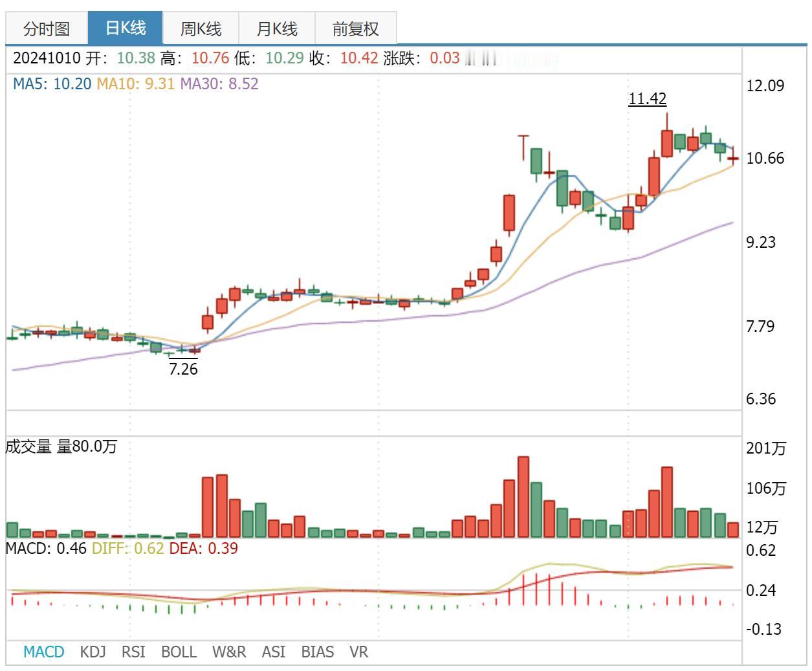Select the 日K线 tab
Image resolution: width=812 pixels, height=671 pixels.
[x=126, y=28]
